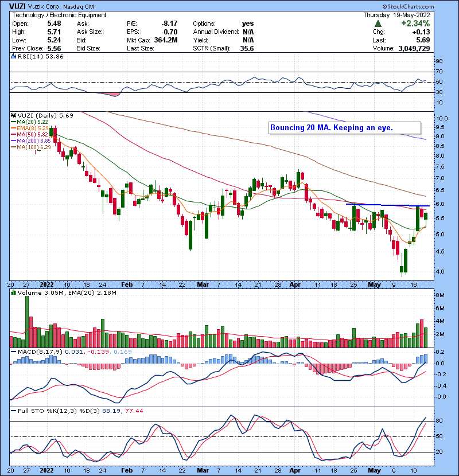Click the MACD histogram value 0.169
The height and width of the screenshot is (476, 459).
click(123, 352)
